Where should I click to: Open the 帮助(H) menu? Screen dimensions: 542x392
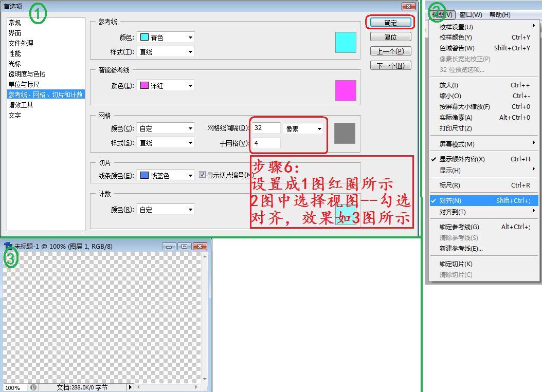coord(500,14)
